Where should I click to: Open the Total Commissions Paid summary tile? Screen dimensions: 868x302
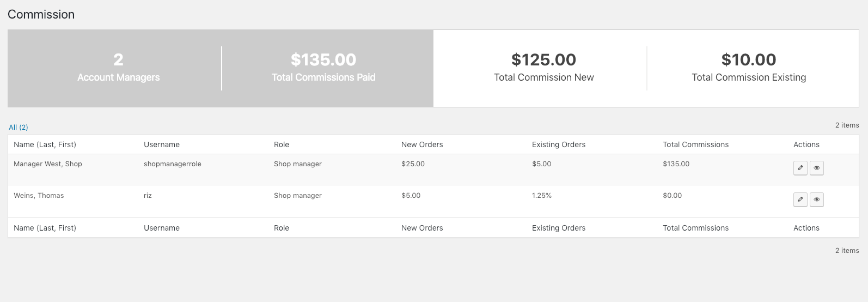(323, 68)
